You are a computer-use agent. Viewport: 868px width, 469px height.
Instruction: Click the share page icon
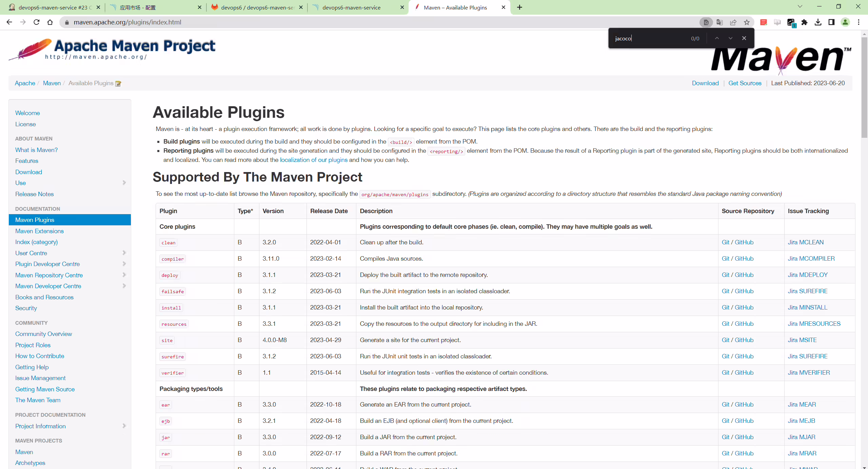tap(733, 22)
